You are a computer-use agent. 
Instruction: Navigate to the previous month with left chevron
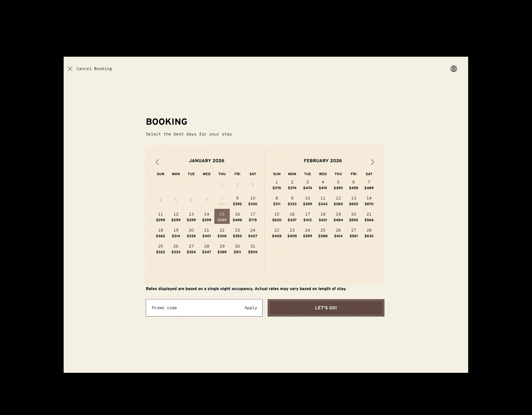pyautogui.click(x=158, y=162)
